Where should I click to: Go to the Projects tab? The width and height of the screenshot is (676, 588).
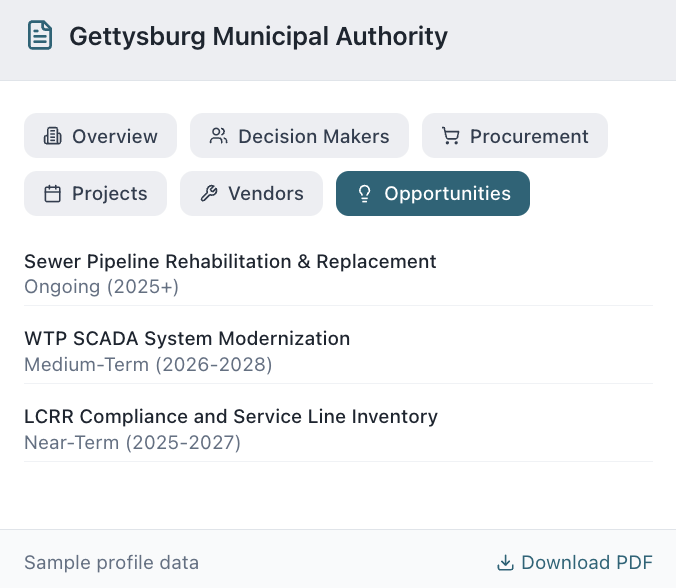pyautogui.click(x=109, y=194)
